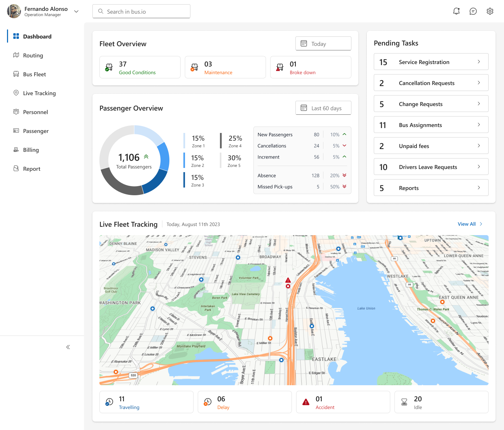
Task: Expand the Reports task chevron
Action: pyautogui.click(x=479, y=188)
